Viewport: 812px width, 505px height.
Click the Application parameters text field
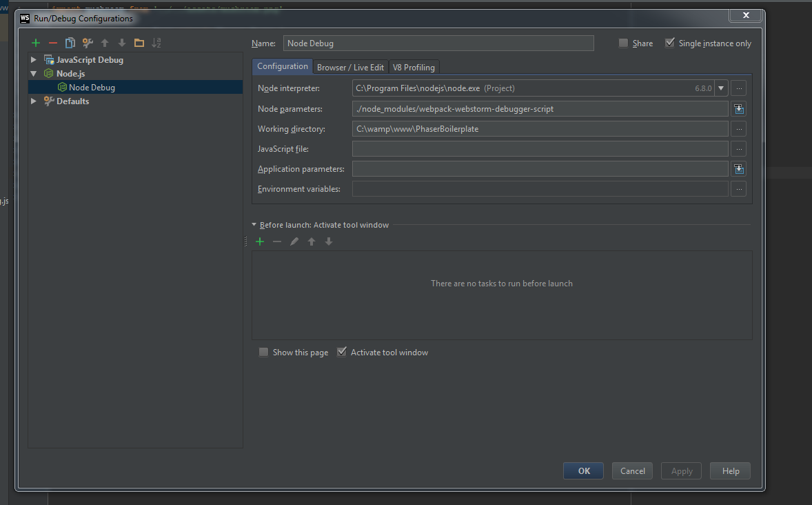540,169
